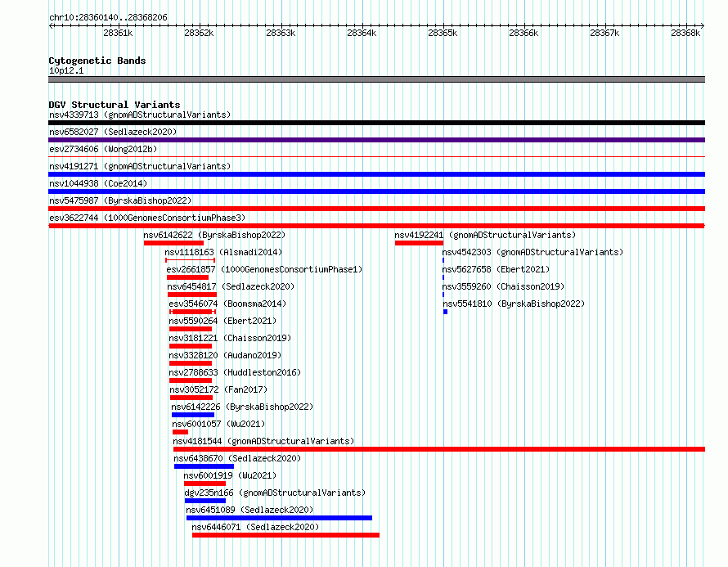Image resolution: width=728 pixels, height=567 pixels.
Task: Select the black nsv4339713 variant bar
Action: click(x=376, y=123)
